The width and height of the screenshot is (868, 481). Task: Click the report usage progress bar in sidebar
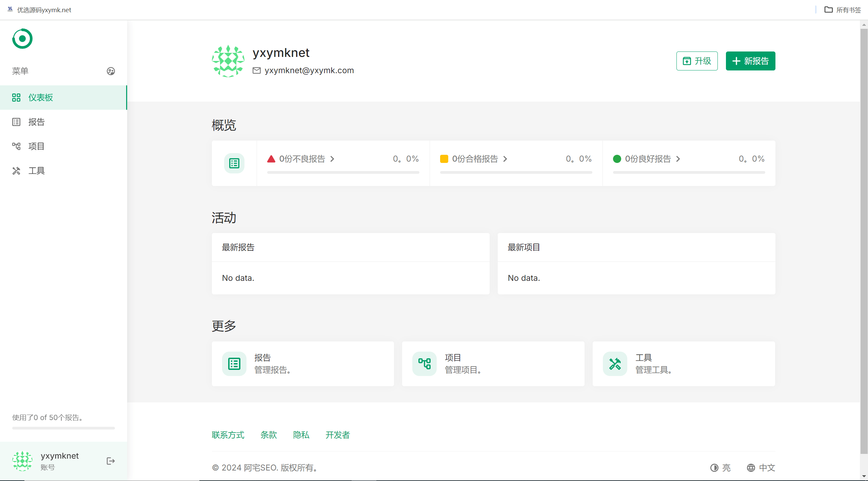pyautogui.click(x=63, y=428)
